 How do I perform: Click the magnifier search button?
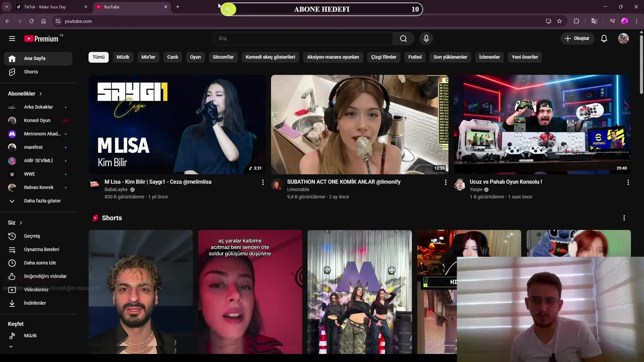[x=404, y=39]
